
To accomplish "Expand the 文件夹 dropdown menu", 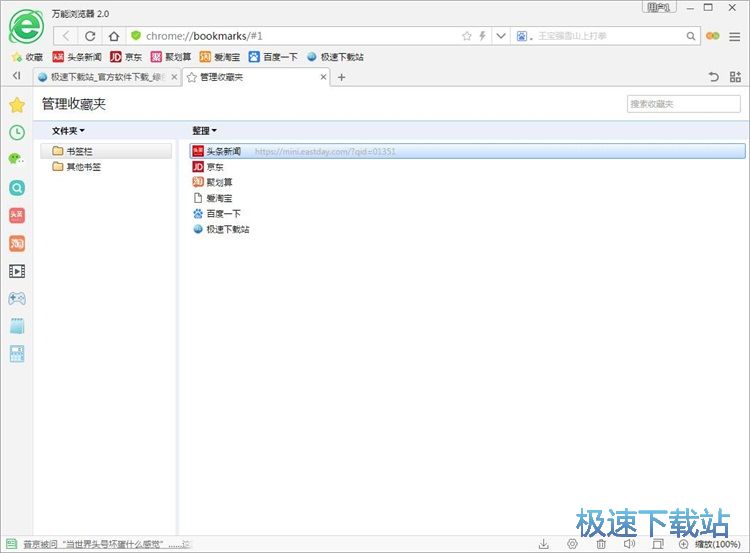I will click(68, 131).
